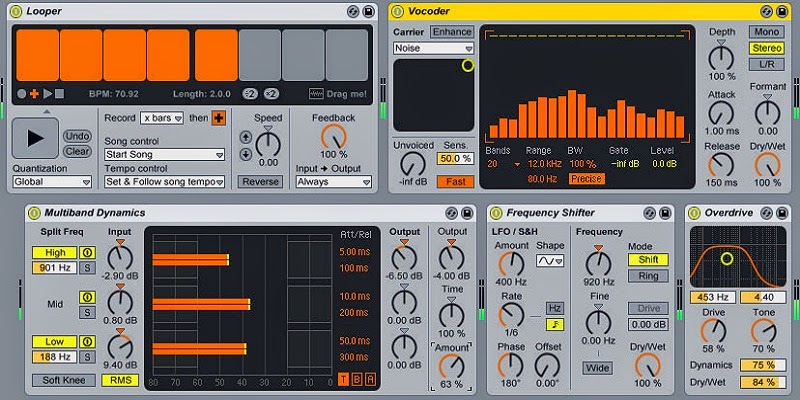Select Shift mode in Frequency Shifter
800x400 pixels.
pyautogui.click(x=648, y=260)
